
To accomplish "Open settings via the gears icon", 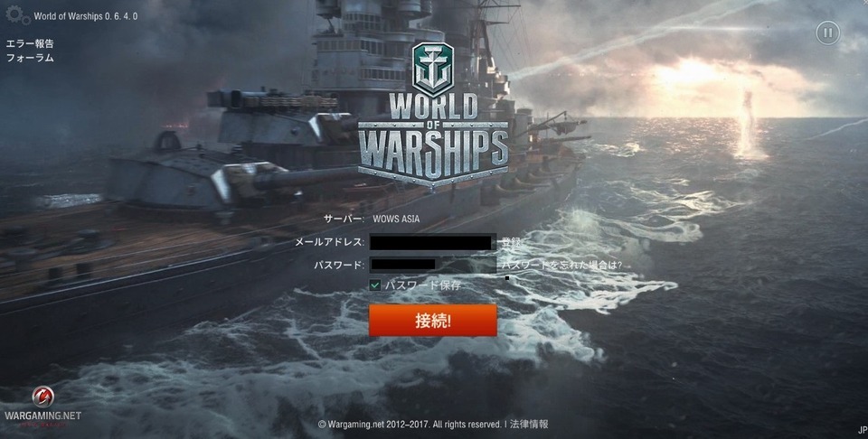I will [18, 15].
